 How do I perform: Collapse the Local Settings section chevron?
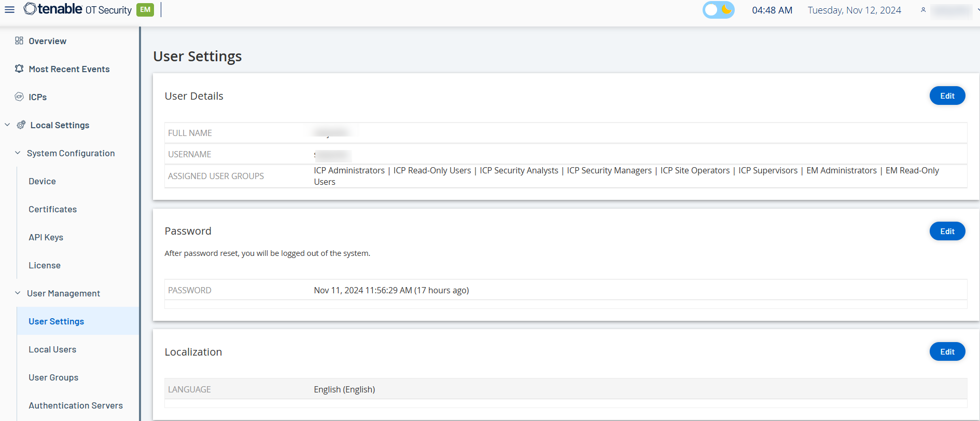pyautogui.click(x=7, y=125)
